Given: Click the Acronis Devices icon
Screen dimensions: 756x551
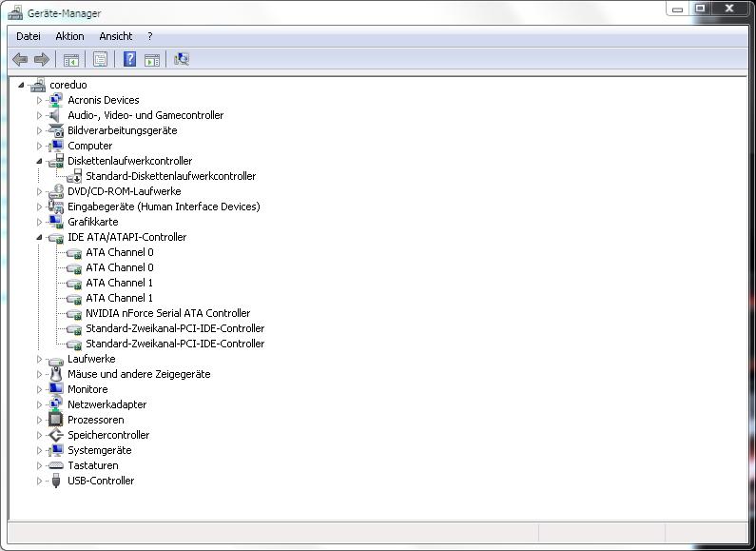Looking at the screenshot, I should [56, 100].
